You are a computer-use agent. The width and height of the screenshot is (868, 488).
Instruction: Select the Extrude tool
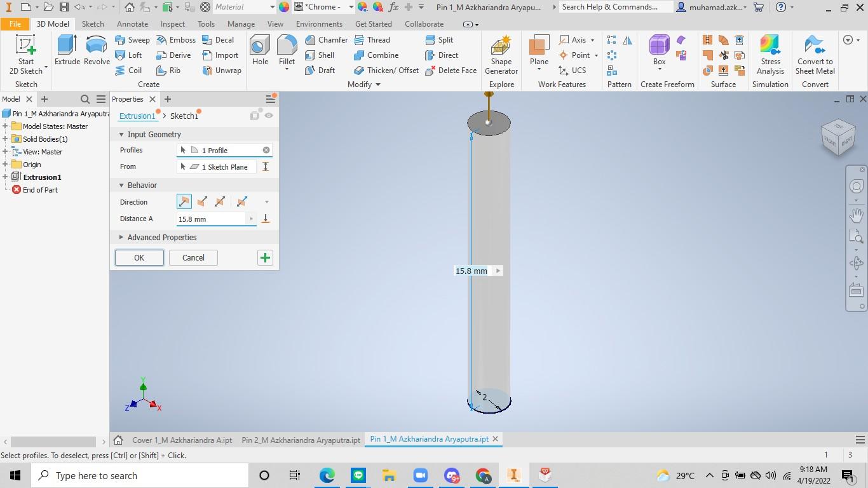67,50
